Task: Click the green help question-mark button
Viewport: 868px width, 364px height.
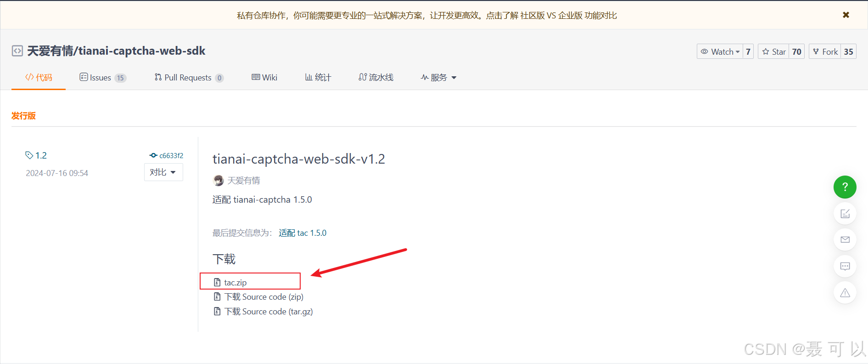Action: pyautogui.click(x=845, y=187)
